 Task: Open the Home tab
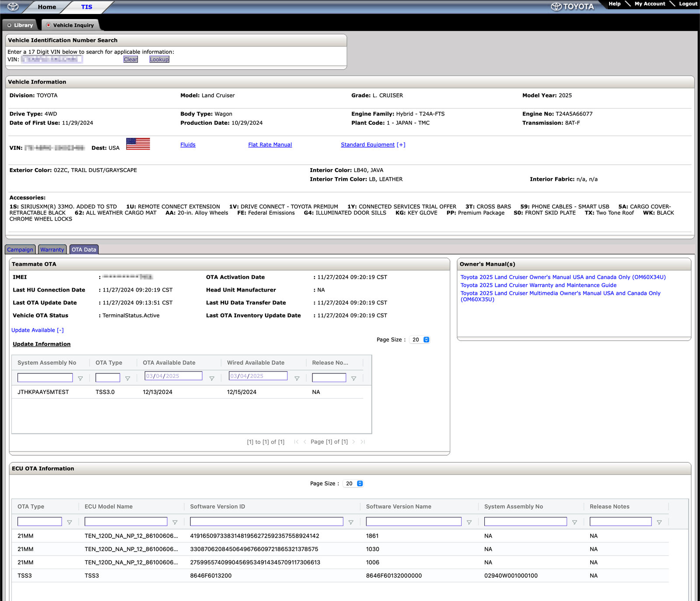coord(47,7)
